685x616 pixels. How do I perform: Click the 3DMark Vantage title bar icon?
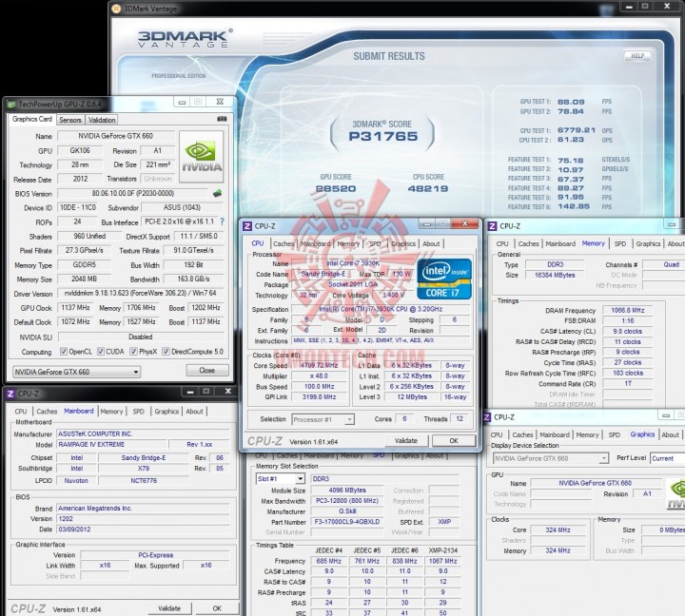pos(116,9)
